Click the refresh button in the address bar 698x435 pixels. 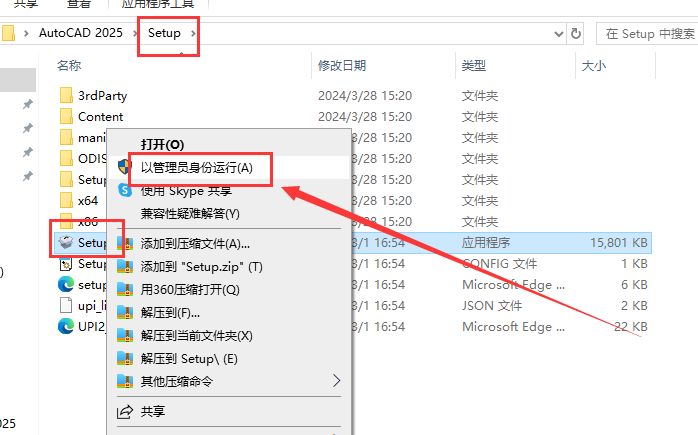click(x=576, y=33)
